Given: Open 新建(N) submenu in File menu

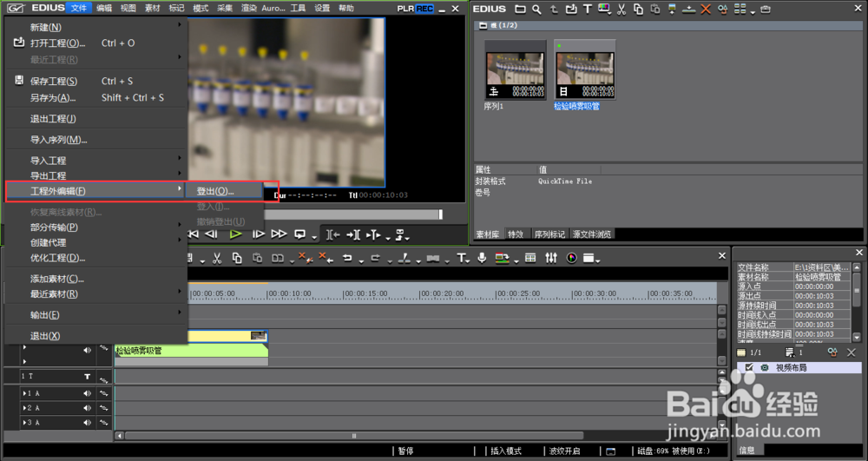Looking at the screenshot, I should click(x=96, y=27).
